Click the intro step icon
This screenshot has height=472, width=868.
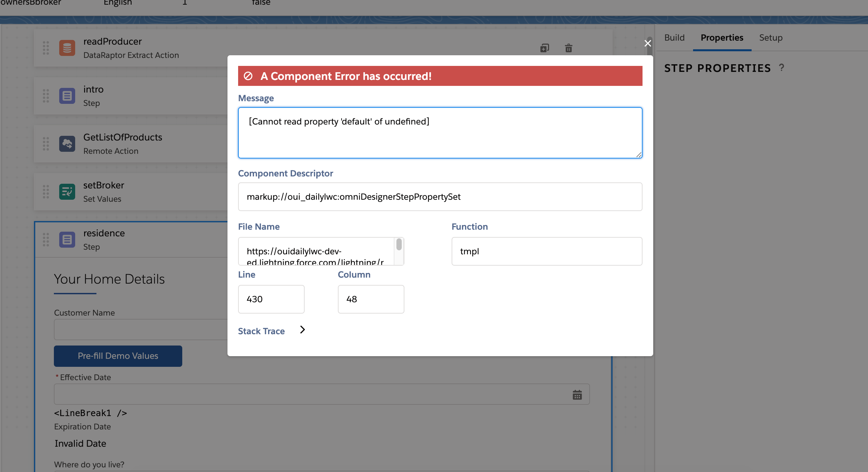[67, 96]
